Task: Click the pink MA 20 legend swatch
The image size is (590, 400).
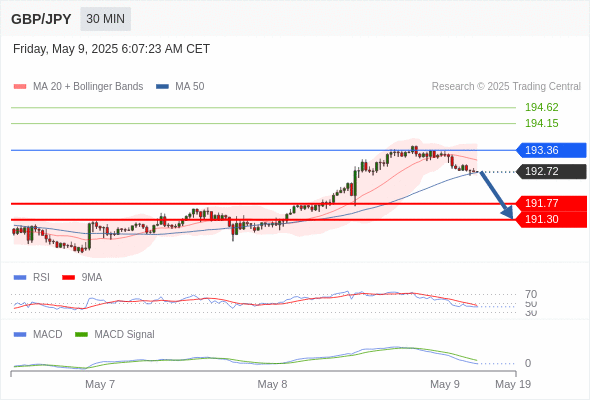Action: [20, 87]
